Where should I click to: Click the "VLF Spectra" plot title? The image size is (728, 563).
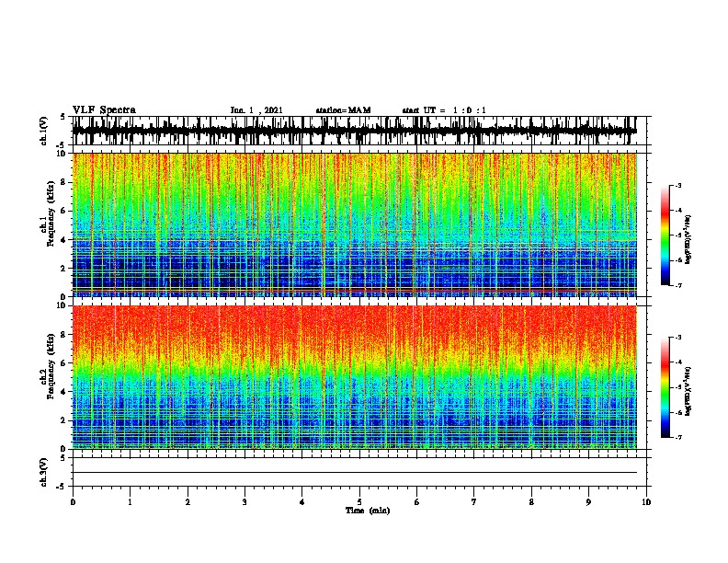pos(104,110)
